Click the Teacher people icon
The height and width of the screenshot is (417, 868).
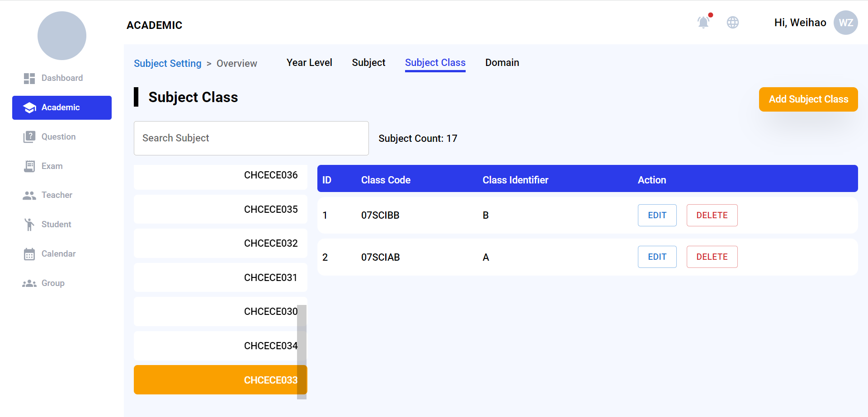tap(29, 196)
